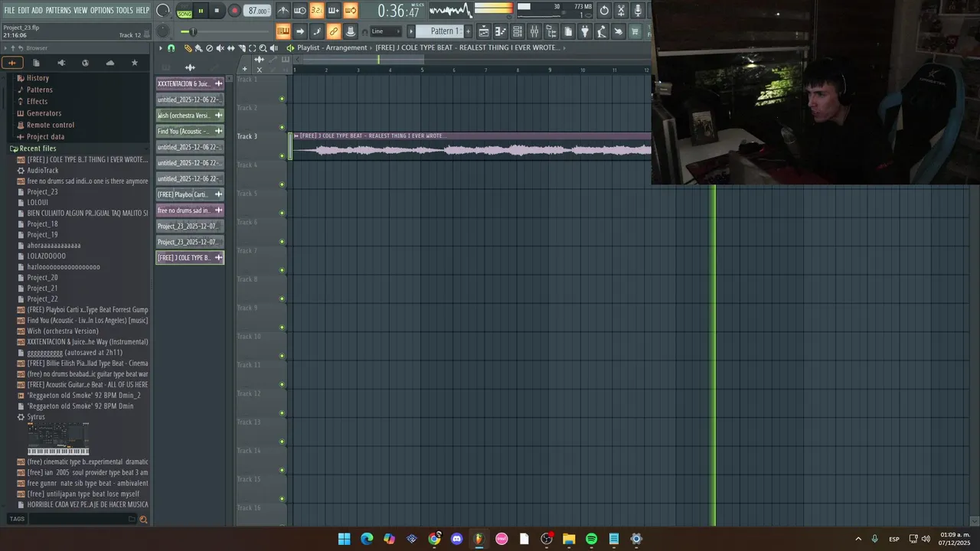Select the slip tool in playlist toolbar

[230, 47]
